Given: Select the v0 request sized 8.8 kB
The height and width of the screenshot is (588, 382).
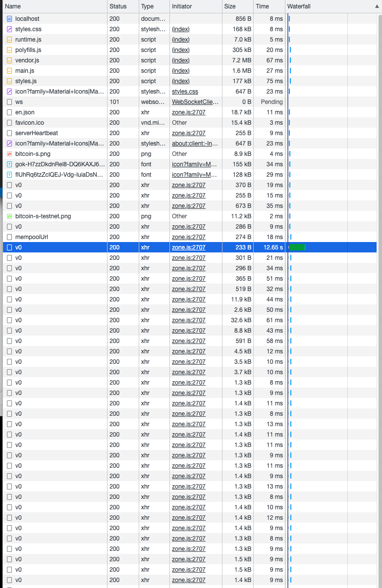Looking at the screenshot, I should tap(18, 330).
